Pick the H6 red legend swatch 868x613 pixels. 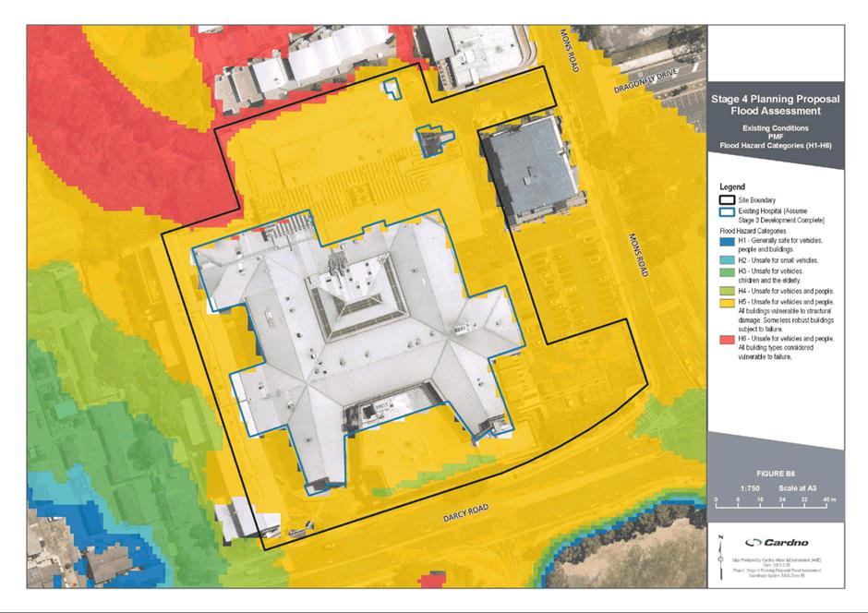pos(729,339)
